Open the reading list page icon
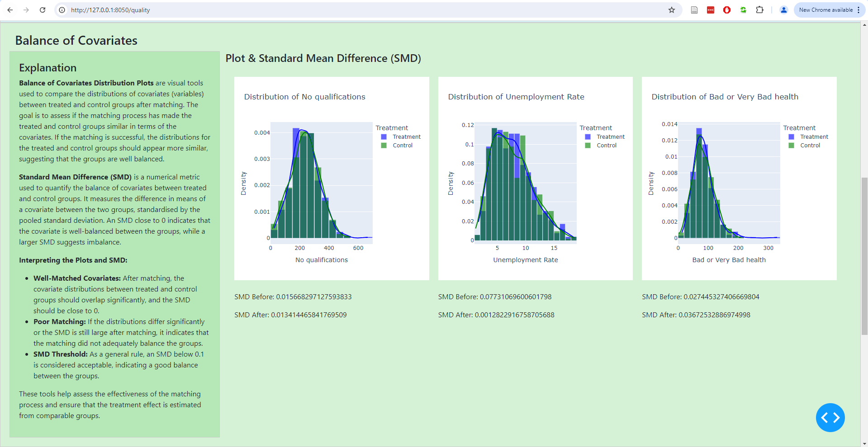868x447 pixels. coord(694,9)
